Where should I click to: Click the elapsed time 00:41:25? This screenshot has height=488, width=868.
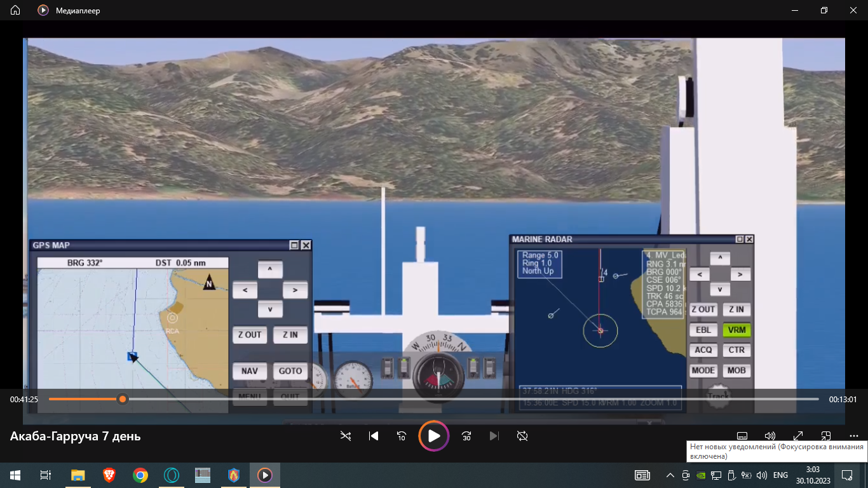pos(24,400)
